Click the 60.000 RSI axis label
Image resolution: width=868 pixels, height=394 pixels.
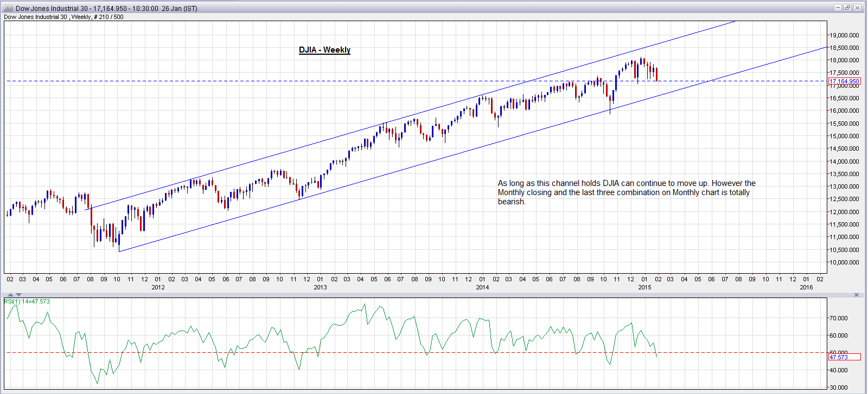[839, 335]
